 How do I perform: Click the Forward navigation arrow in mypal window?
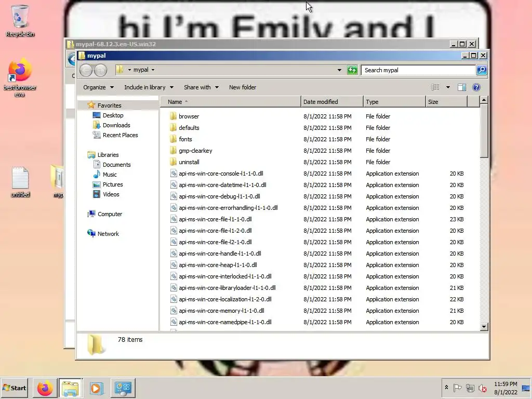click(x=100, y=70)
